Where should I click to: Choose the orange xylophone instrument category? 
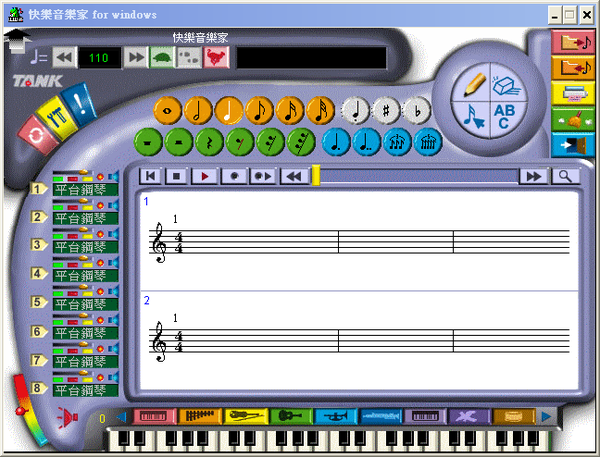200,416
